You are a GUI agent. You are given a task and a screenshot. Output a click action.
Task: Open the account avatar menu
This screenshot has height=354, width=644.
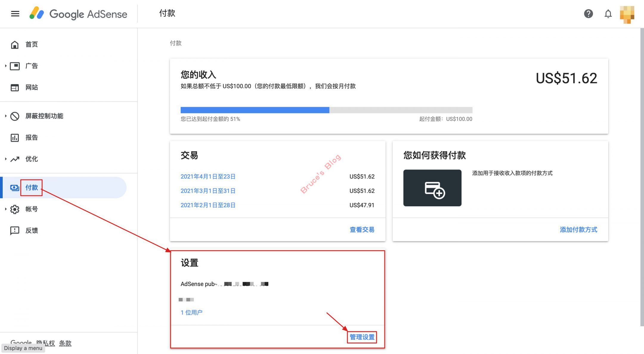click(x=627, y=14)
